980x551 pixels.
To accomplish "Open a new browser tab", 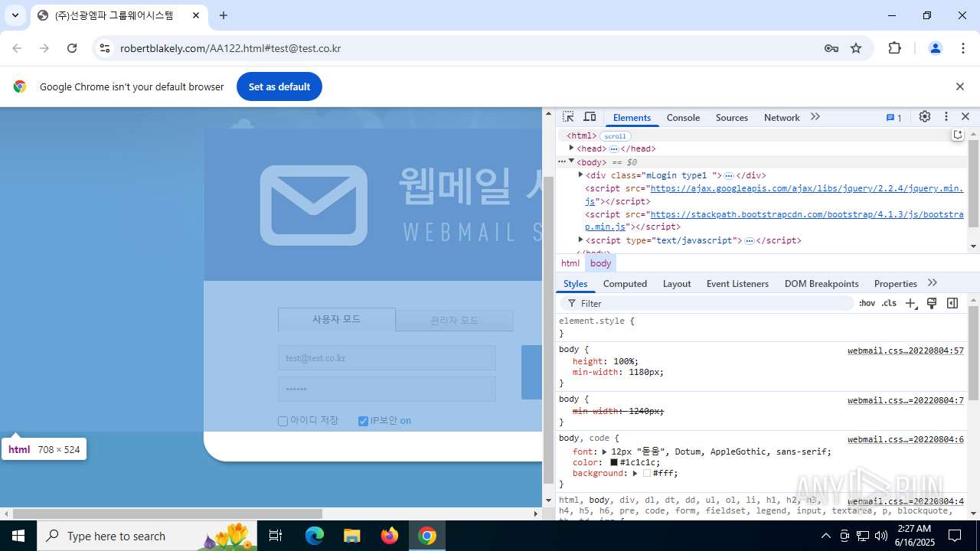I will click(x=224, y=15).
